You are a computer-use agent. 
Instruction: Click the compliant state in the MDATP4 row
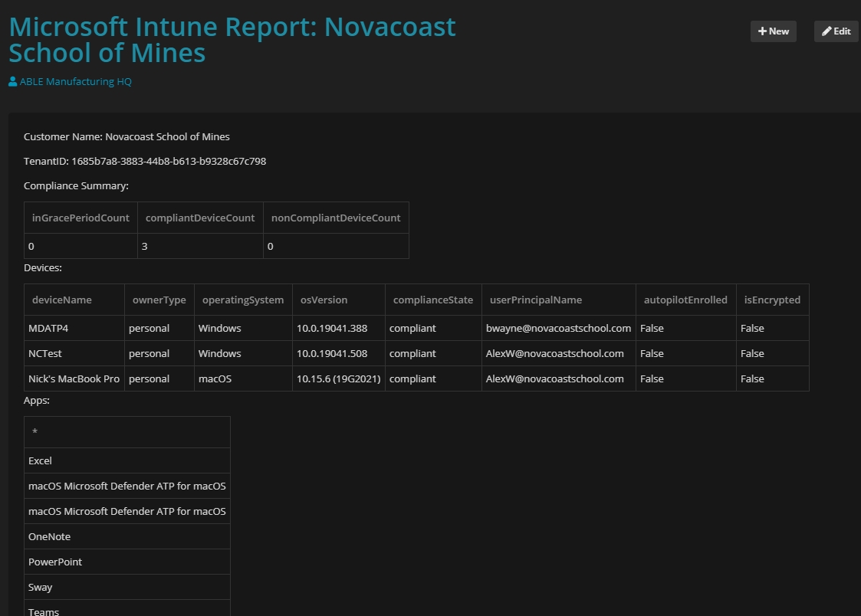(433, 328)
